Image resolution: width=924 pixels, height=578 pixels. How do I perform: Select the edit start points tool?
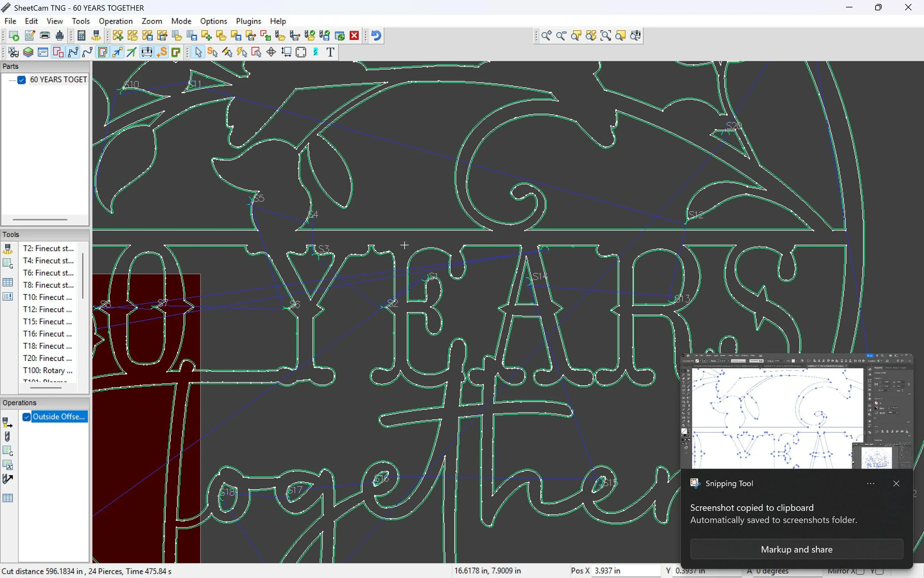[213, 52]
